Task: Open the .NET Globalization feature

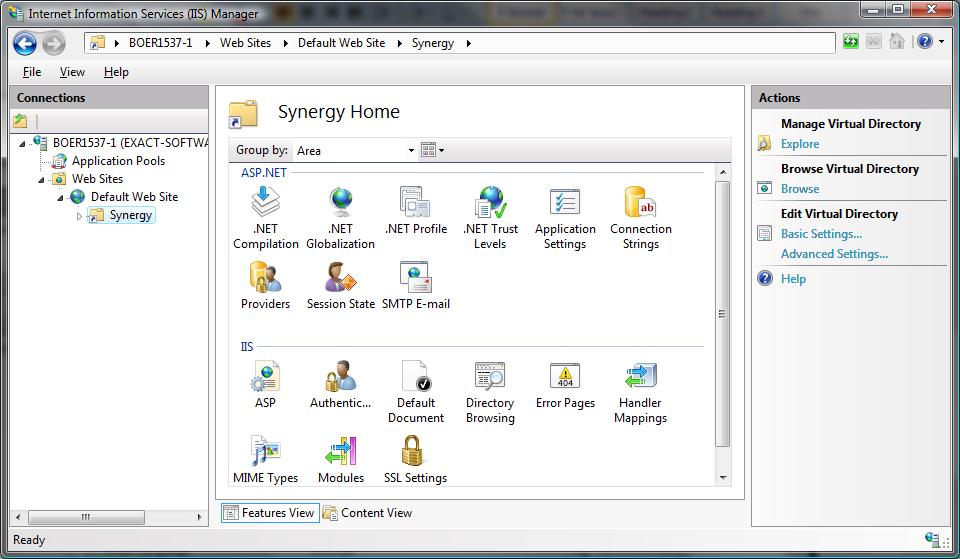Action: (340, 217)
